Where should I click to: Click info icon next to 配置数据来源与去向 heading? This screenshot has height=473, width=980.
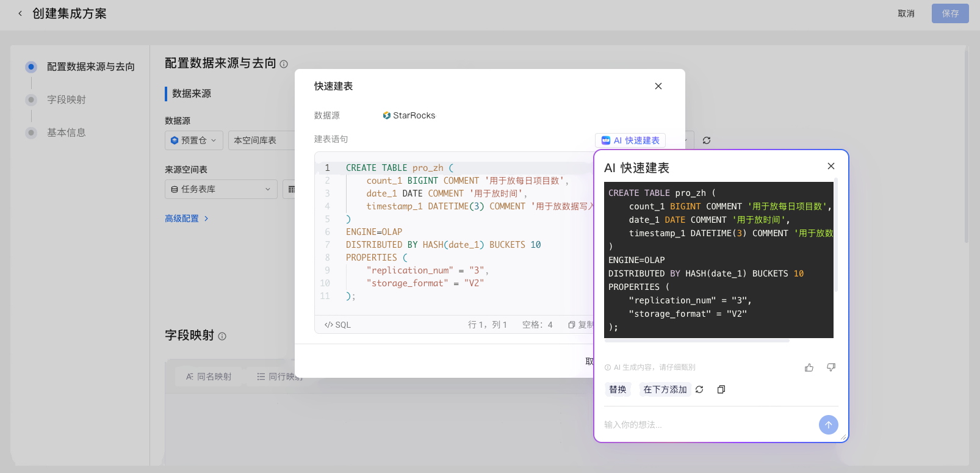pyautogui.click(x=284, y=64)
